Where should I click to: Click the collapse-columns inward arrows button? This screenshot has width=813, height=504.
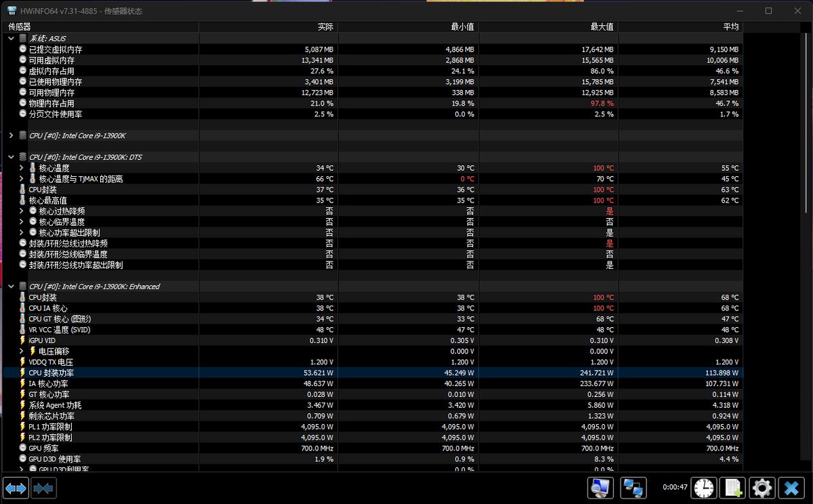tap(43, 487)
